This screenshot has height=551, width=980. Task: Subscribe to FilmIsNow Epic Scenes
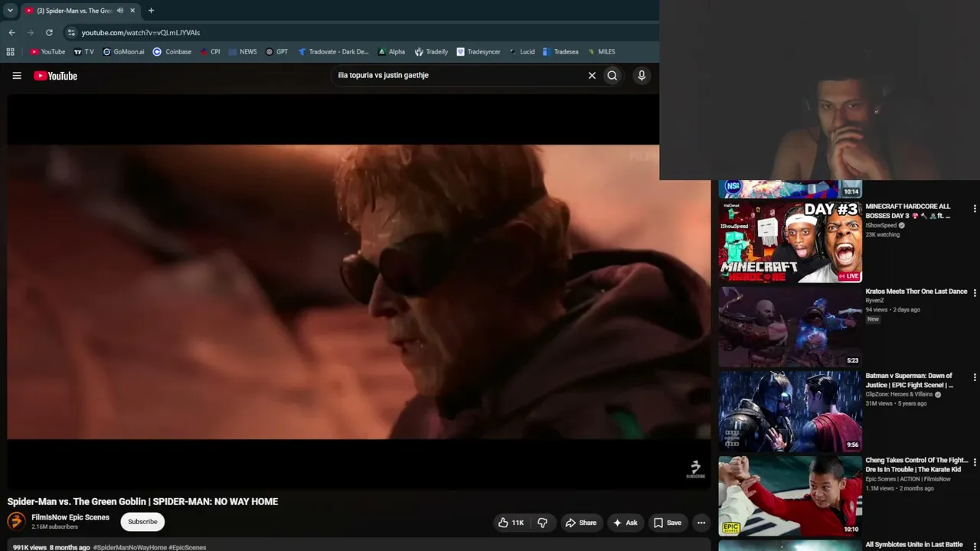[142, 522]
